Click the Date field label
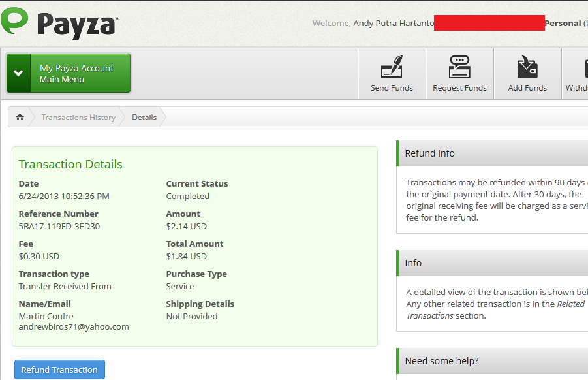588x380 pixels. tap(29, 184)
